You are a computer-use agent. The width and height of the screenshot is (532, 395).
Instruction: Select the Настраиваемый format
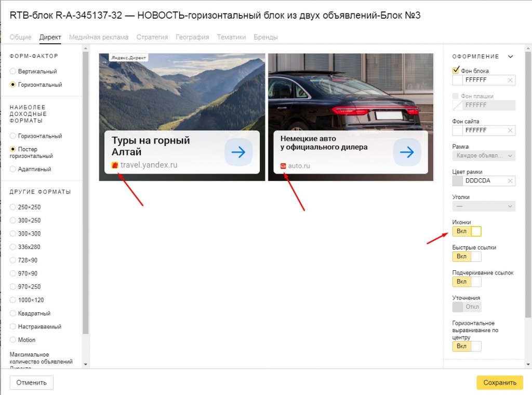point(13,326)
